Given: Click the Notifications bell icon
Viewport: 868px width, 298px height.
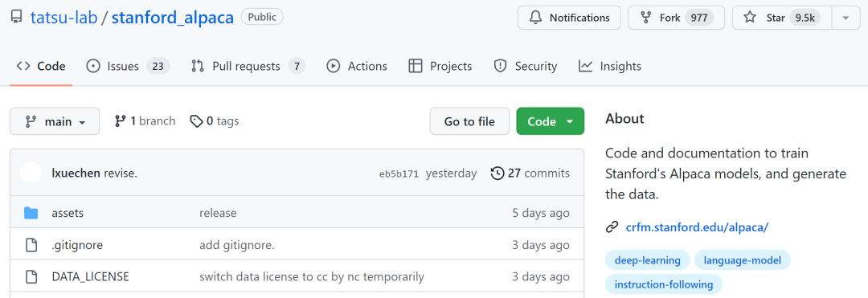Looking at the screenshot, I should [x=535, y=18].
